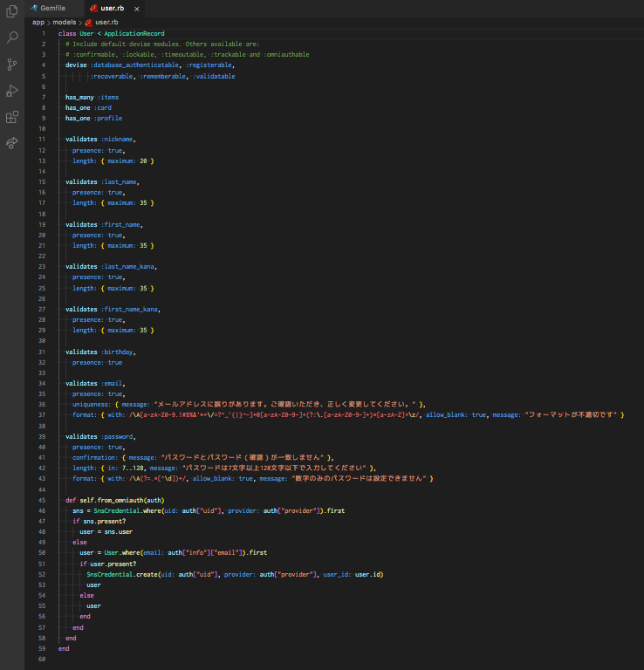This screenshot has width=644, height=670.
Task: Open the Live Share icon in activity bar
Action: (x=12, y=143)
